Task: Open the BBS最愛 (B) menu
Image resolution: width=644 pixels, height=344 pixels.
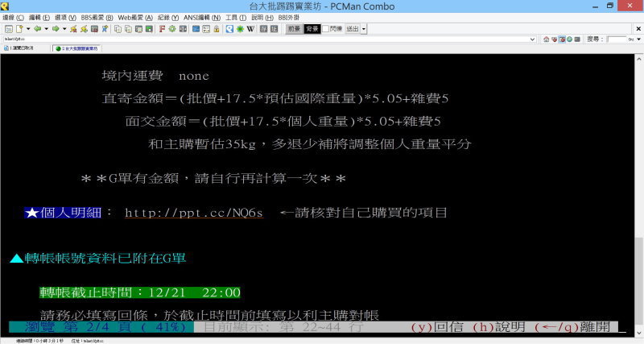Action: coord(97,18)
